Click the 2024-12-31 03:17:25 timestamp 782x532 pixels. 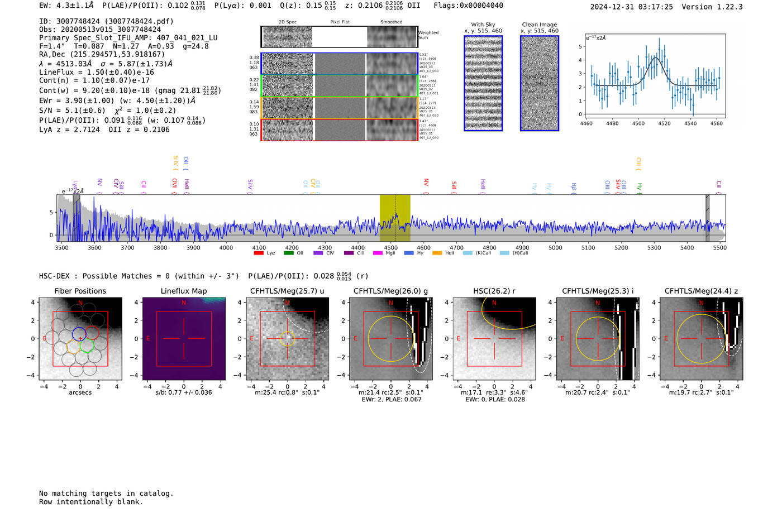click(x=631, y=7)
